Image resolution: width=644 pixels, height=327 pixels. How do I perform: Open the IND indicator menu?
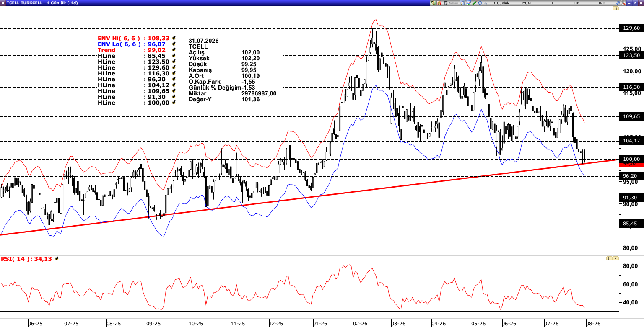[x=602, y=3]
